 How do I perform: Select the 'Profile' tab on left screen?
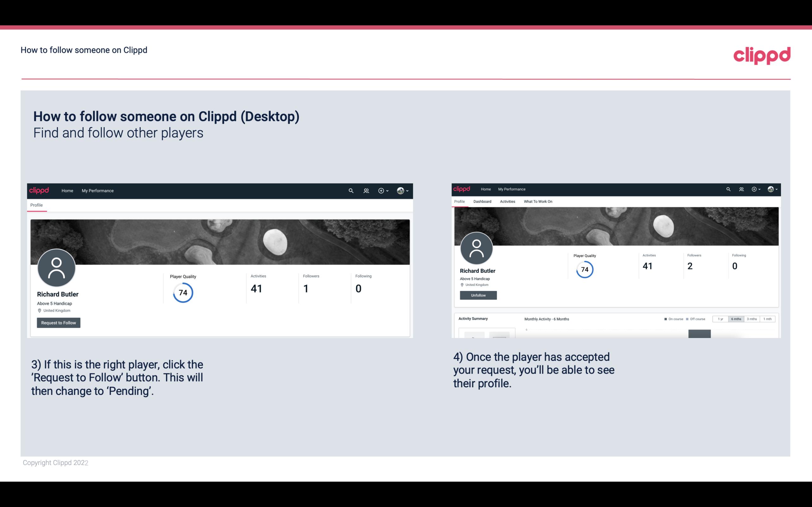(36, 204)
